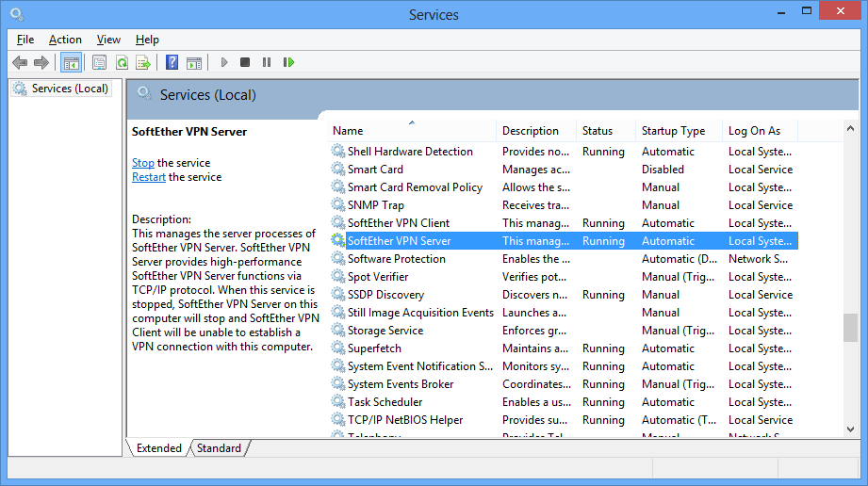868x486 pixels.
Task: Open the Properties toolbar icon
Action: coord(100,62)
